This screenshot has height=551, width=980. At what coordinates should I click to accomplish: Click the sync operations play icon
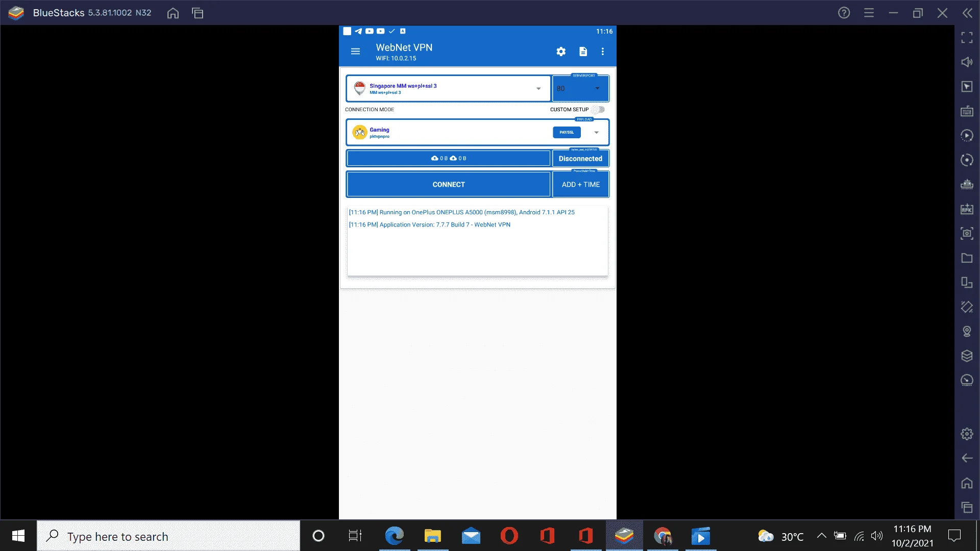click(967, 136)
